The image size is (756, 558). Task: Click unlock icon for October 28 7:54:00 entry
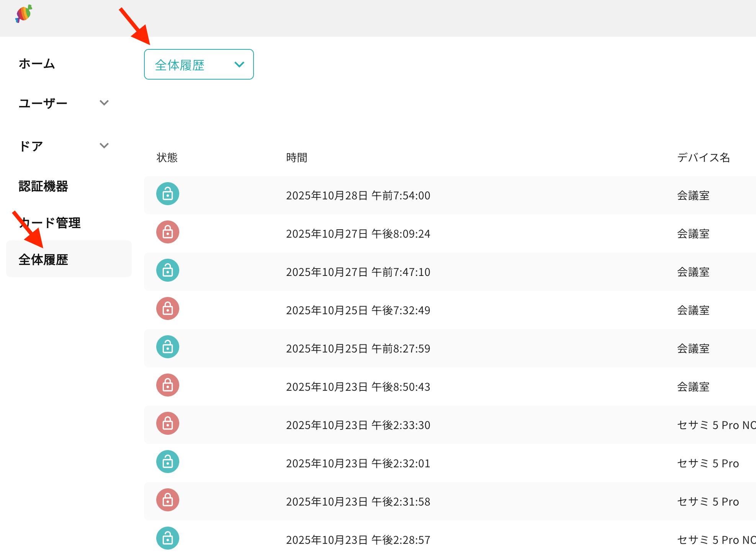pyautogui.click(x=168, y=194)
